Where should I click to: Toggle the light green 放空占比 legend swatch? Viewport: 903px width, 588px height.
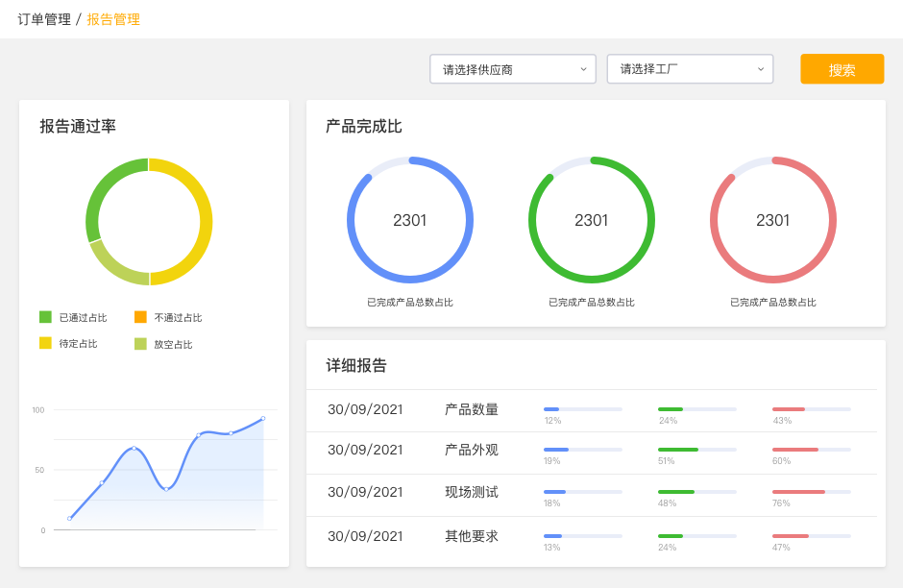(x=140, y=344)
